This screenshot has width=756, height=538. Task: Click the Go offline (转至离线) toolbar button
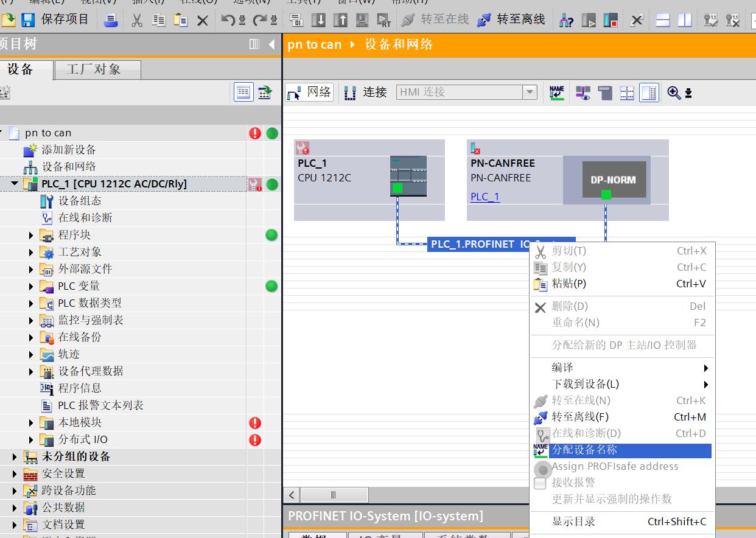tap(511, 20)
